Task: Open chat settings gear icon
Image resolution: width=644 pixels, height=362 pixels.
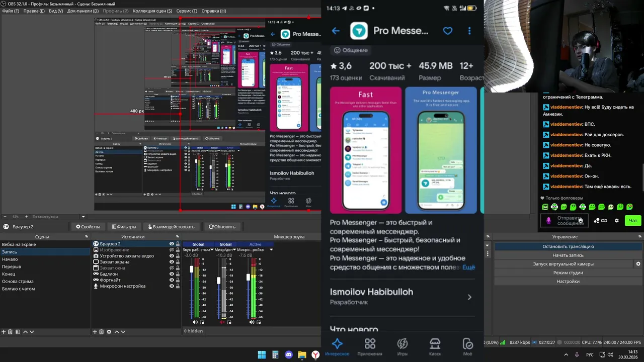Action: pyautogui.click(x=617, y=220)
